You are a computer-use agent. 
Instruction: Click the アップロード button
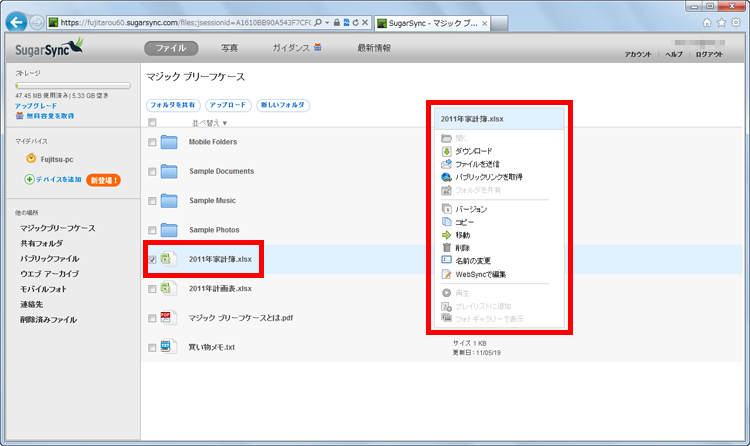[x=228, y=105]
